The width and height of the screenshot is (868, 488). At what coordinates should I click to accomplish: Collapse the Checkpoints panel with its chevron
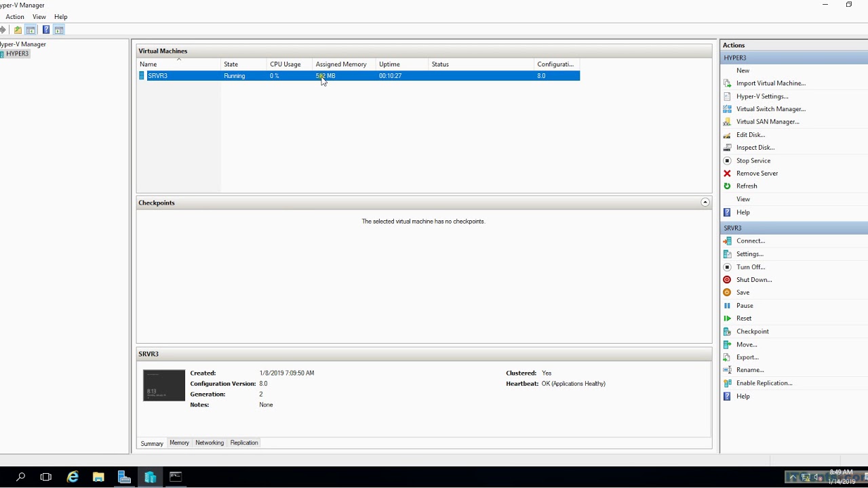(705, 203)
